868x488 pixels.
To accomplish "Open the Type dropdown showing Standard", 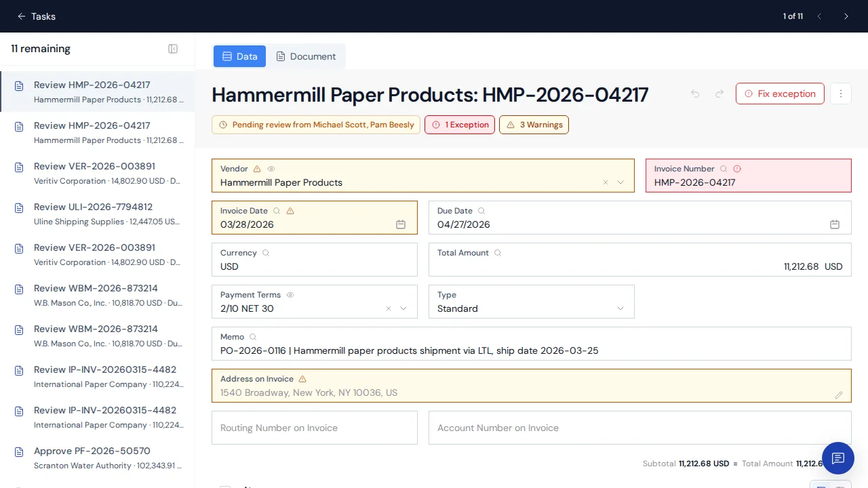I will [x=532, y=302].
